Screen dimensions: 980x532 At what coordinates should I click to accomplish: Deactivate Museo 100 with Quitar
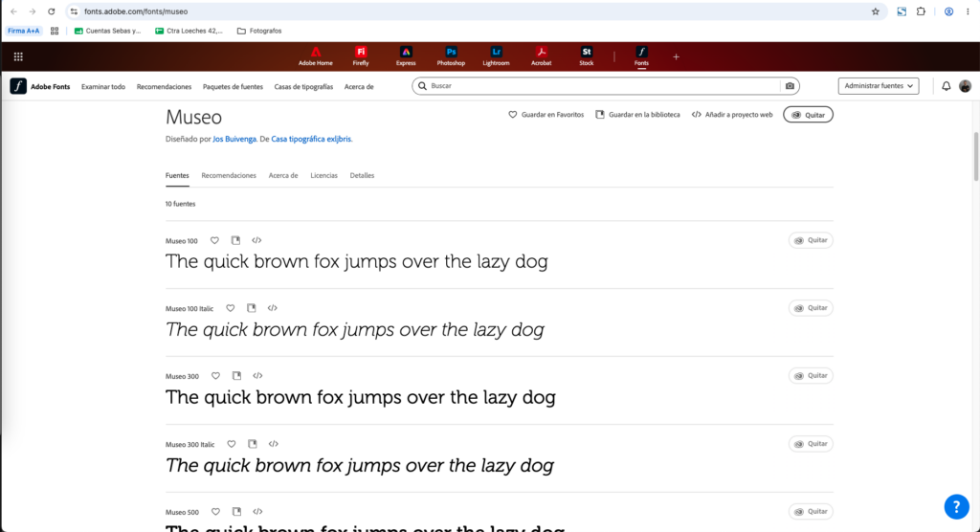811,240
